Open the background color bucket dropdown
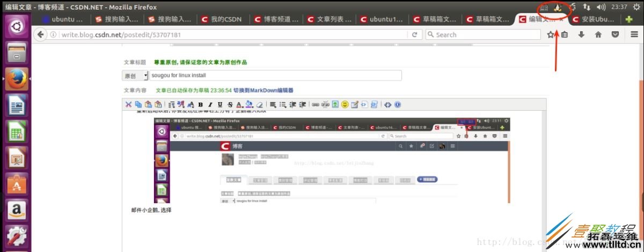The height and width of the screenshot is (252, 644). coord(249,104)
